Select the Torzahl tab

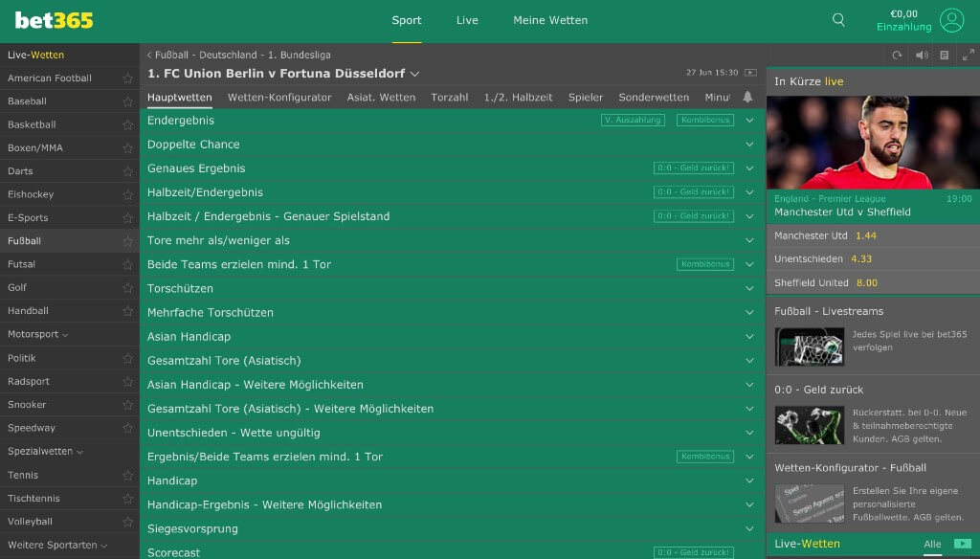(x=450, y=97)
